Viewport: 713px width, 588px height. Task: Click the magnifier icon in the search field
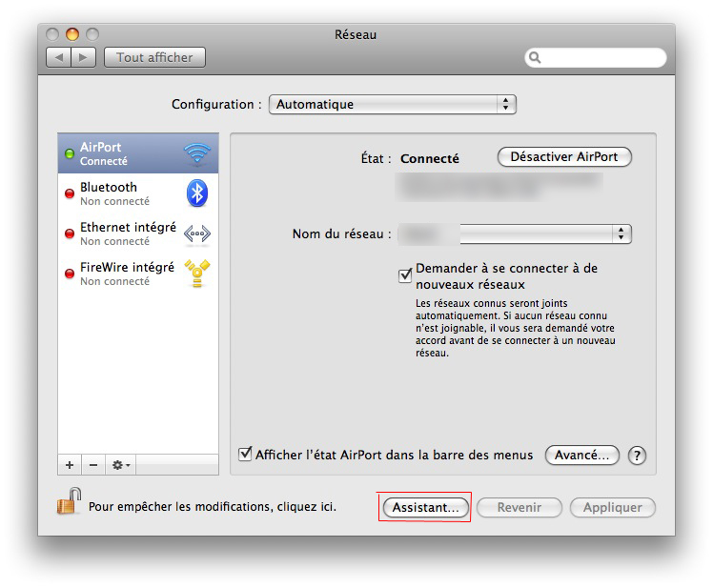point(535,58)
